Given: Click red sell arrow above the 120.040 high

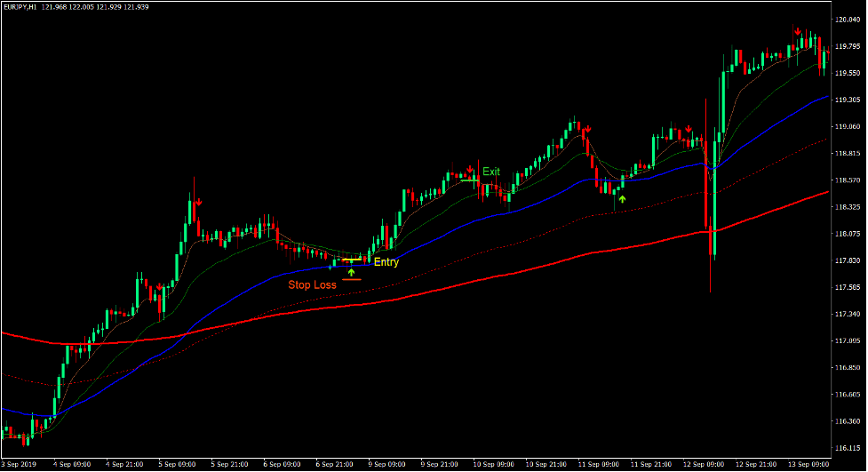Looking at the screenshot, I should click(x=798, y=31).
